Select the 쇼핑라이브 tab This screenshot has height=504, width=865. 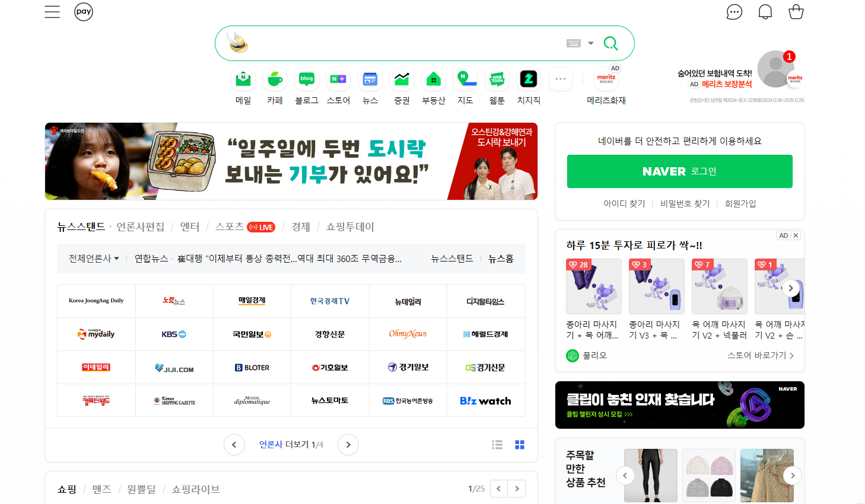(195, 489)
